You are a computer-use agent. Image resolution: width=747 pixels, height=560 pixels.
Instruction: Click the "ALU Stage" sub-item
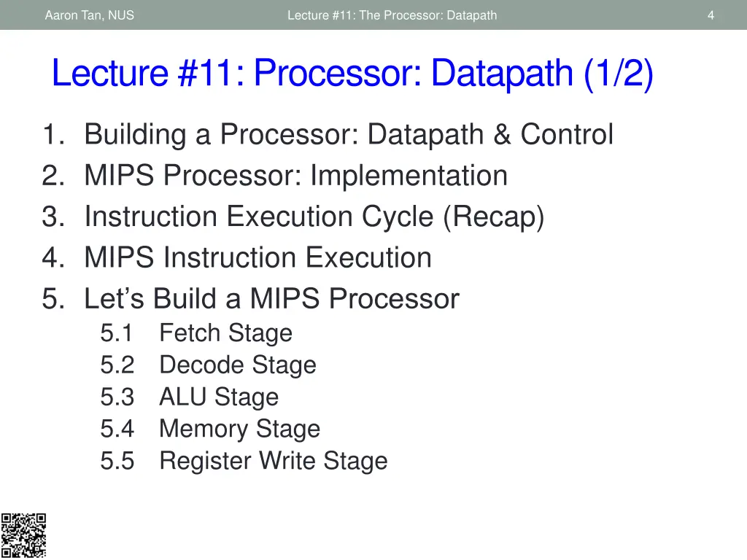[219, 397]
